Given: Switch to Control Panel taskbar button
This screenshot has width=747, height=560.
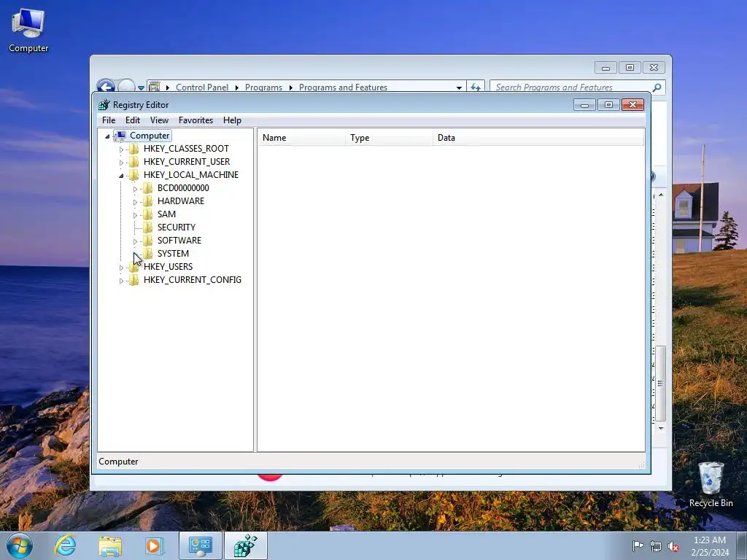Looking at the screenshot, I should (200, 545).
